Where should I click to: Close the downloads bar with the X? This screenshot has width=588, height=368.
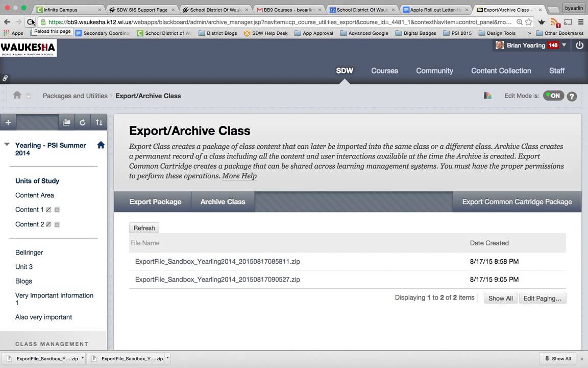pyautogui.click(x=582, y=359)
